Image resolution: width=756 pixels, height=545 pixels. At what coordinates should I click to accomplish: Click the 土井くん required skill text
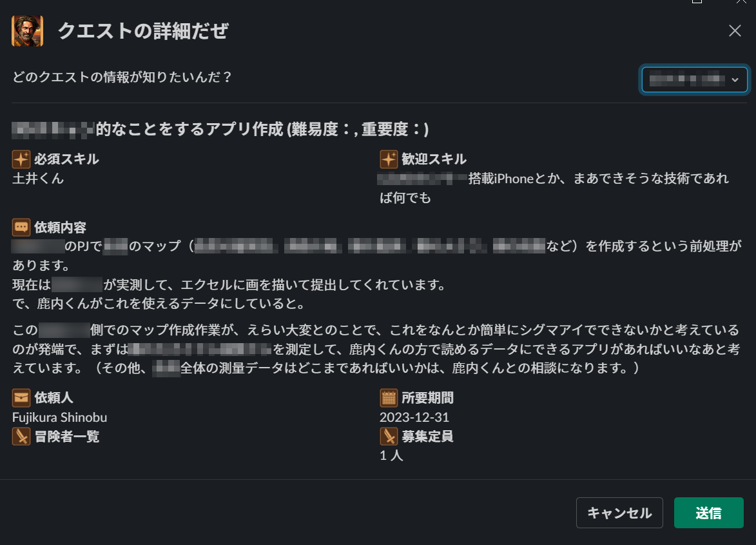(38, 179)
